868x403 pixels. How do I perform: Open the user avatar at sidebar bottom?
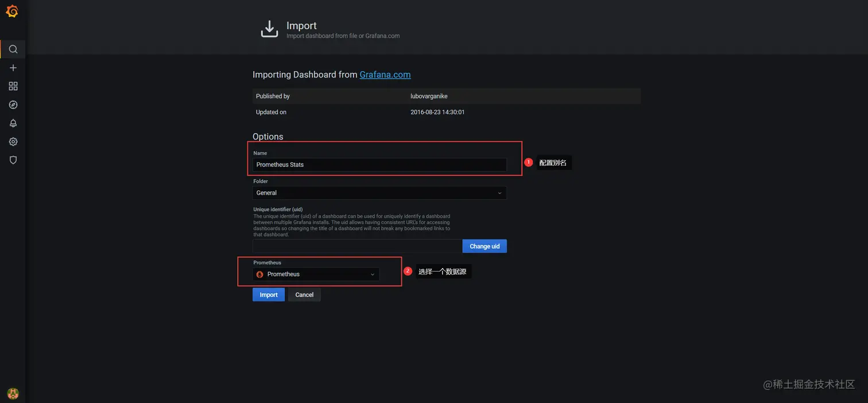tap(13, 393)
